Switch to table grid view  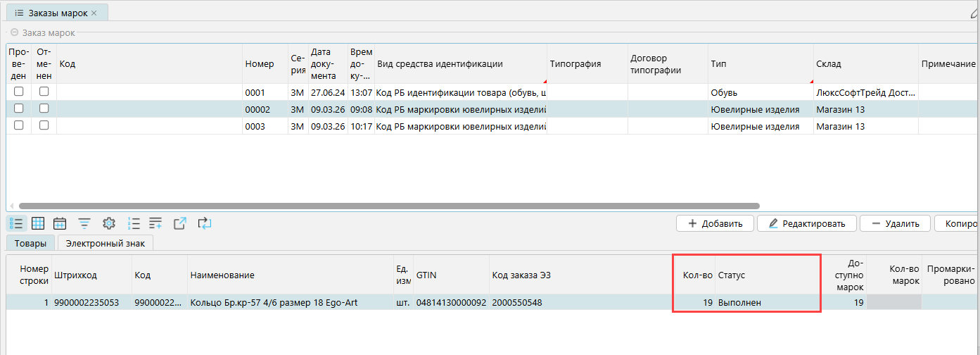38,223
